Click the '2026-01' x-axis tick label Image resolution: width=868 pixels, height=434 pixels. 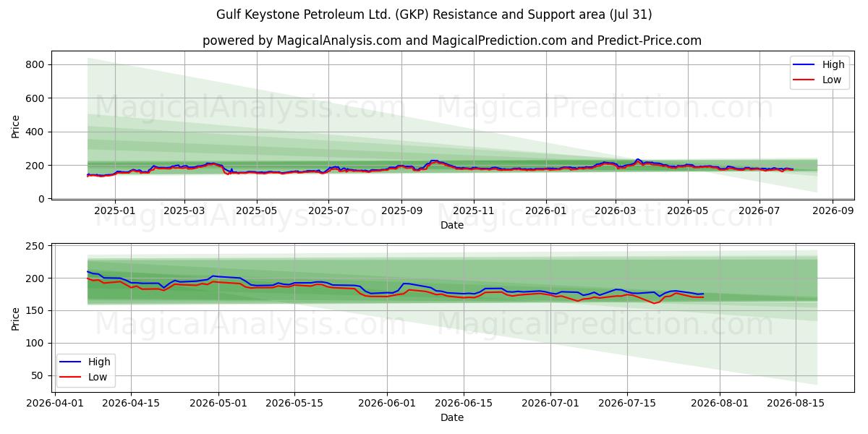[x=545, y=211]
